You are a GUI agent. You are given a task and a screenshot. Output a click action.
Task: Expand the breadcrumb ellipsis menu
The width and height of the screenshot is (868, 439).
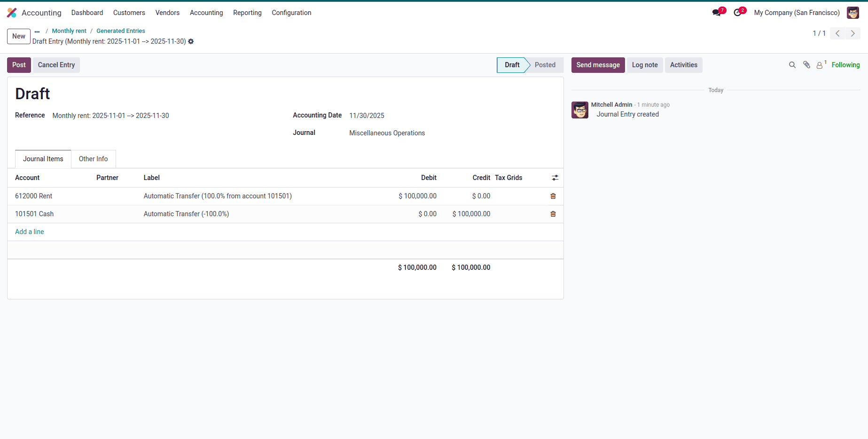click(x=37, y=31)
